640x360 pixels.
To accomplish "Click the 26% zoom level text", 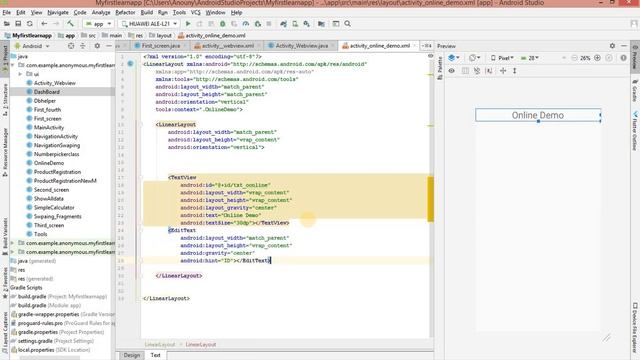I will pos(585,58).
